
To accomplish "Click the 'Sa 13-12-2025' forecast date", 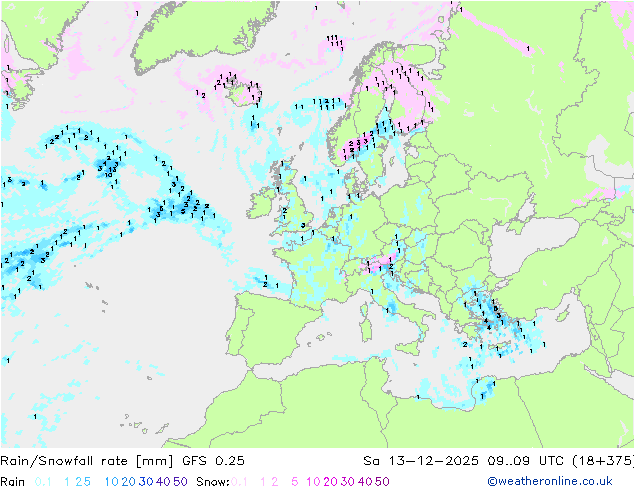I will tap(421, 461).
